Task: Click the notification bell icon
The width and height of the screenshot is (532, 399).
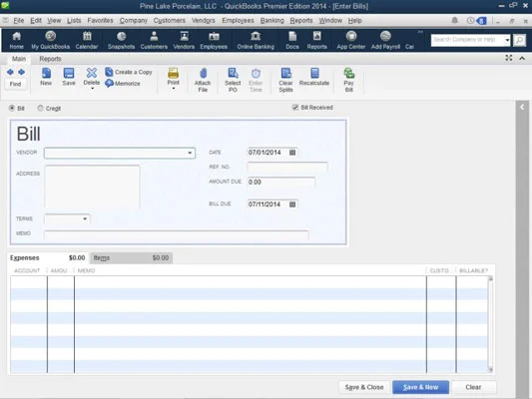Action: click(454, 20)
